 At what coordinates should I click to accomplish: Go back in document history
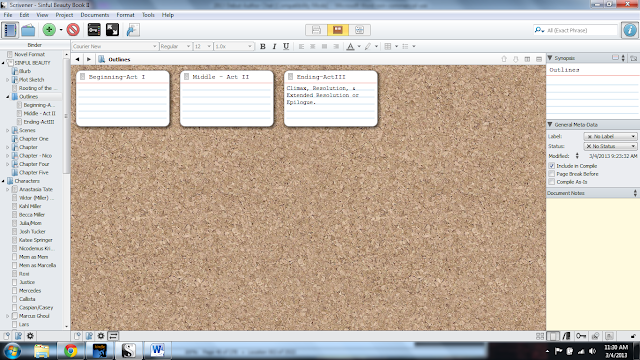(x=77, y=59)
